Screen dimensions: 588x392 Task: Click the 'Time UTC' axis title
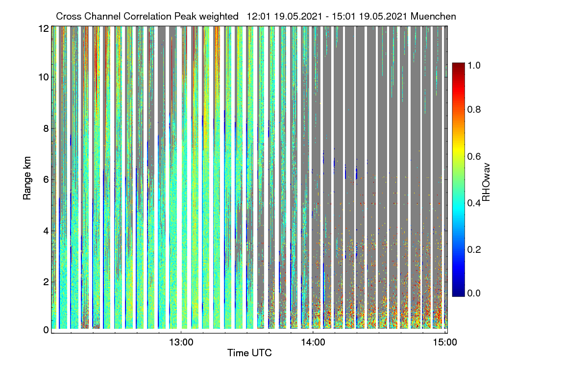[249, 353]
